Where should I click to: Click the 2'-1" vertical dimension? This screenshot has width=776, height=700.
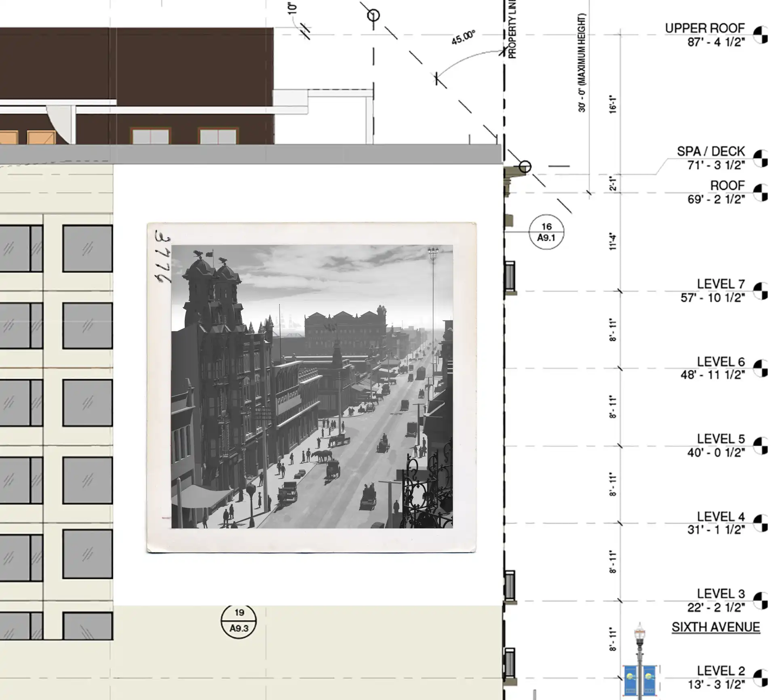click(614, 183)
